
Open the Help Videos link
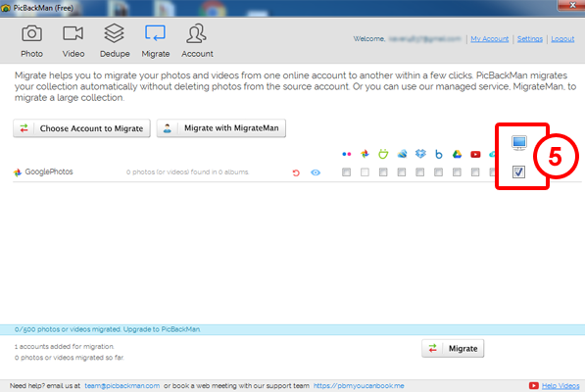pos(561,386)
